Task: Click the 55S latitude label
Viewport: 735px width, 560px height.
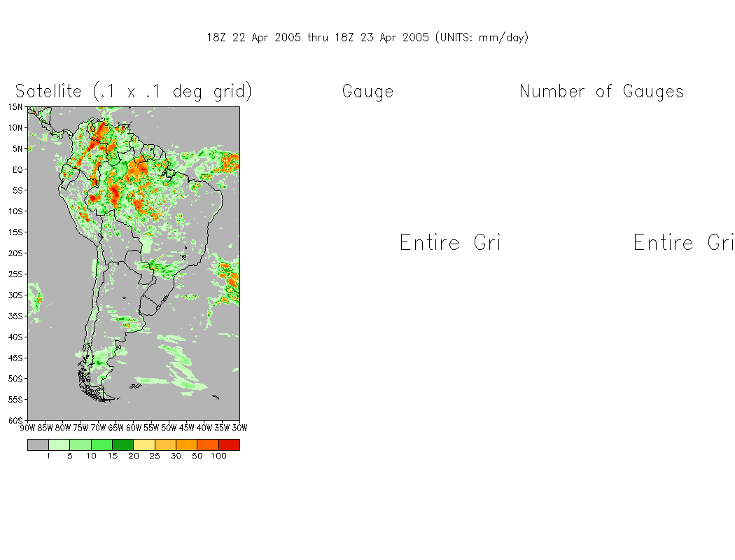Action: coord(15,399)
